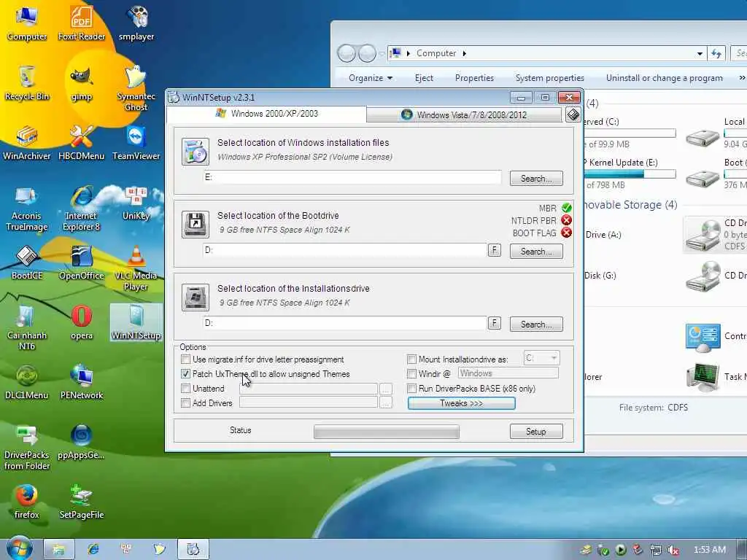Open the HBCDMenu shortcut
Image resolution: width=747 pixels, height=560 pixels.
coord(82,143)
